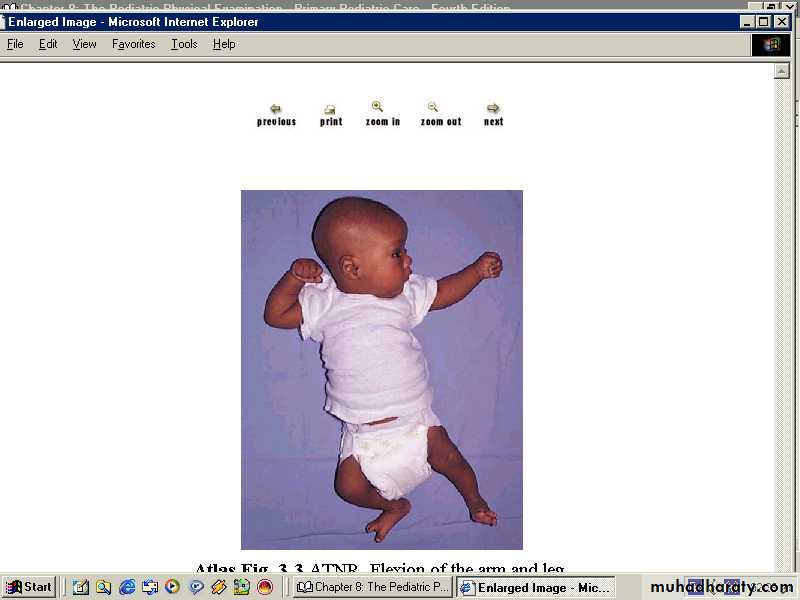The width and height of the screenshot is (800, 600).
Task: Go to the next image arrow
Action: (493, 108)
